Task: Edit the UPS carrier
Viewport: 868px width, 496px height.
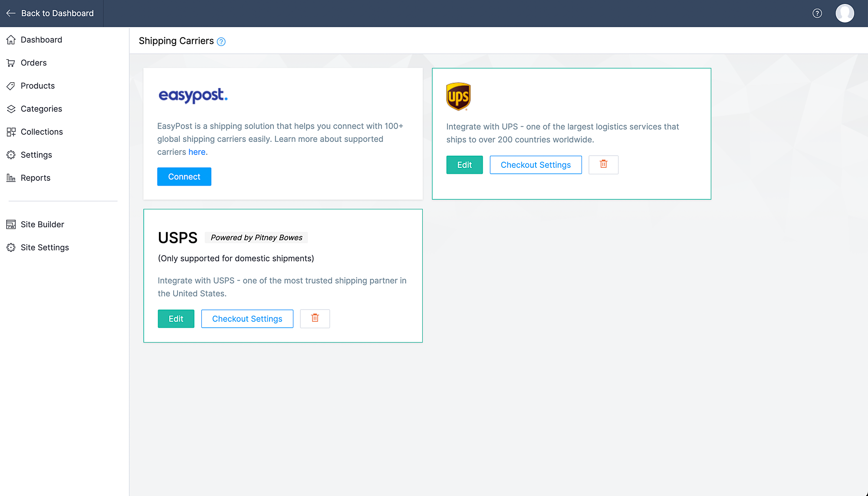Action: pyautogui.click(x=464, y=165)
